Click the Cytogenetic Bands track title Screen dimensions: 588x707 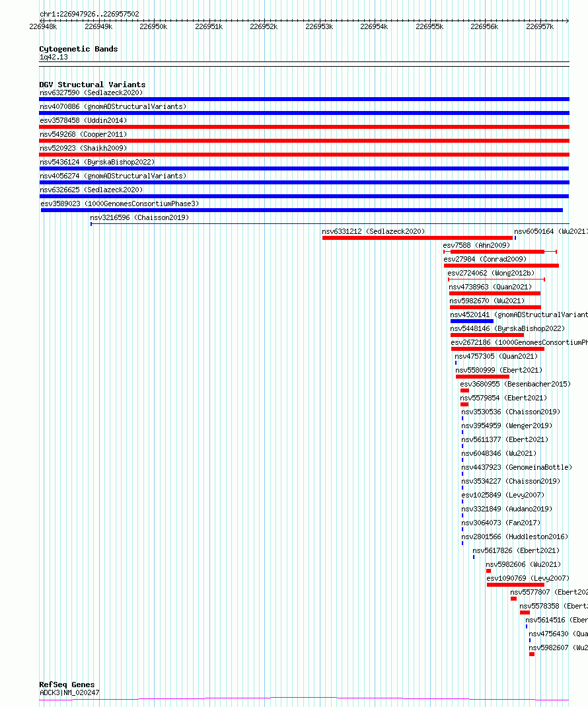[x=79, y=49]
